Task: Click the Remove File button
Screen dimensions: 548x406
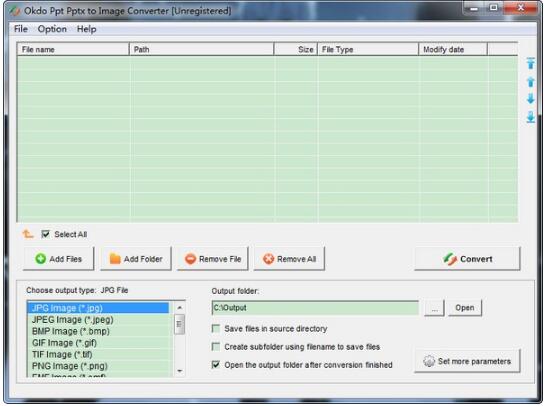Action: click(213, 259)
